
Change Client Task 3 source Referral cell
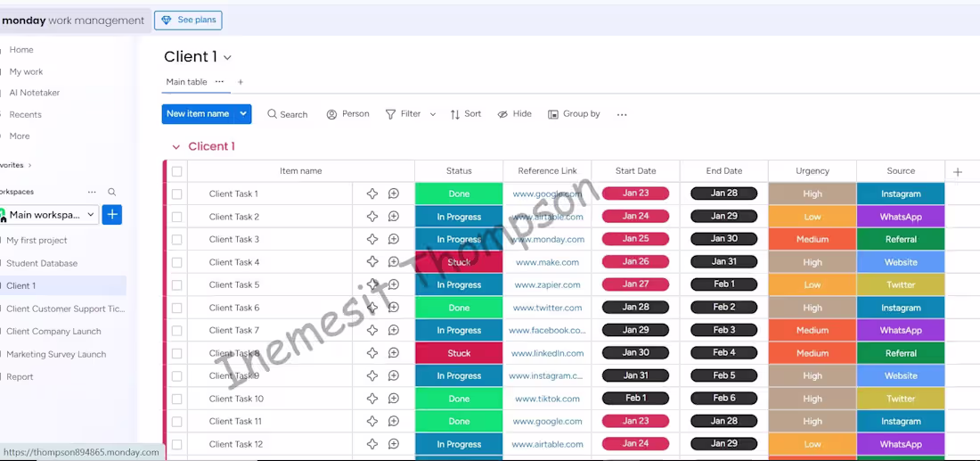(901, 239)
